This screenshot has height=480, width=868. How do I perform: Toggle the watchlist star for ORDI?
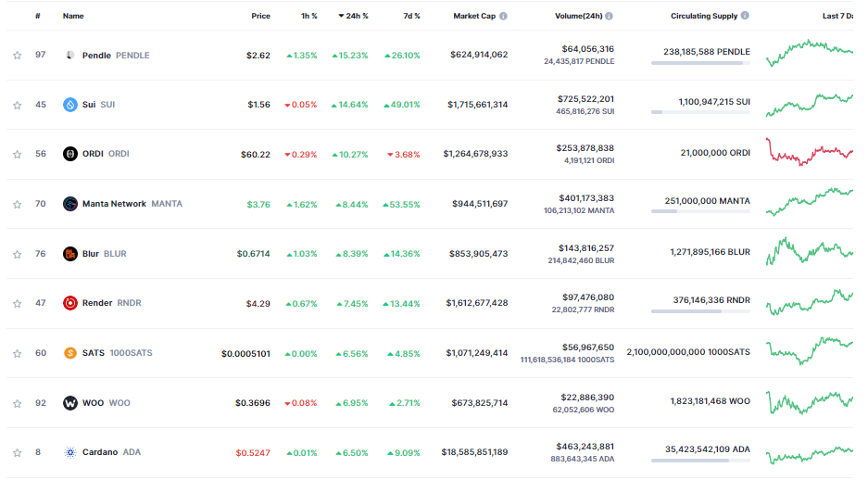click(x=18, y=154)
